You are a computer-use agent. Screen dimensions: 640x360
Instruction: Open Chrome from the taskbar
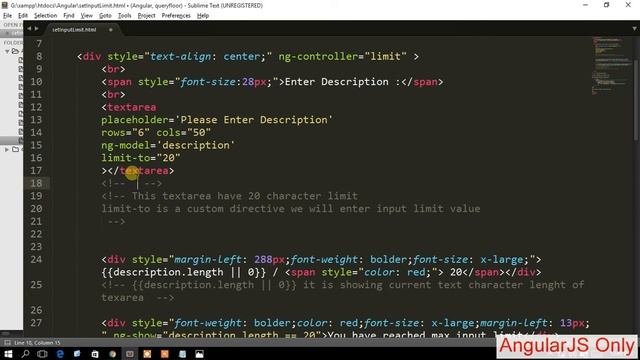click(112, 354)
